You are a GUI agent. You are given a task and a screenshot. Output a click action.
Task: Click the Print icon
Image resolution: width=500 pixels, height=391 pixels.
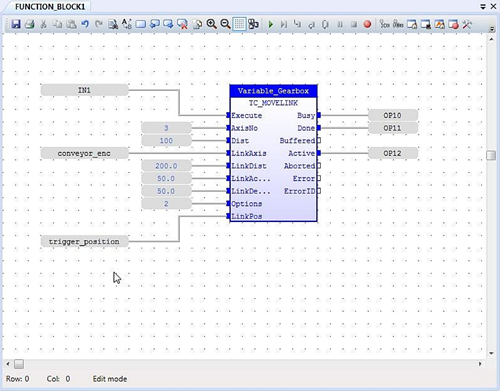(30, 24)
